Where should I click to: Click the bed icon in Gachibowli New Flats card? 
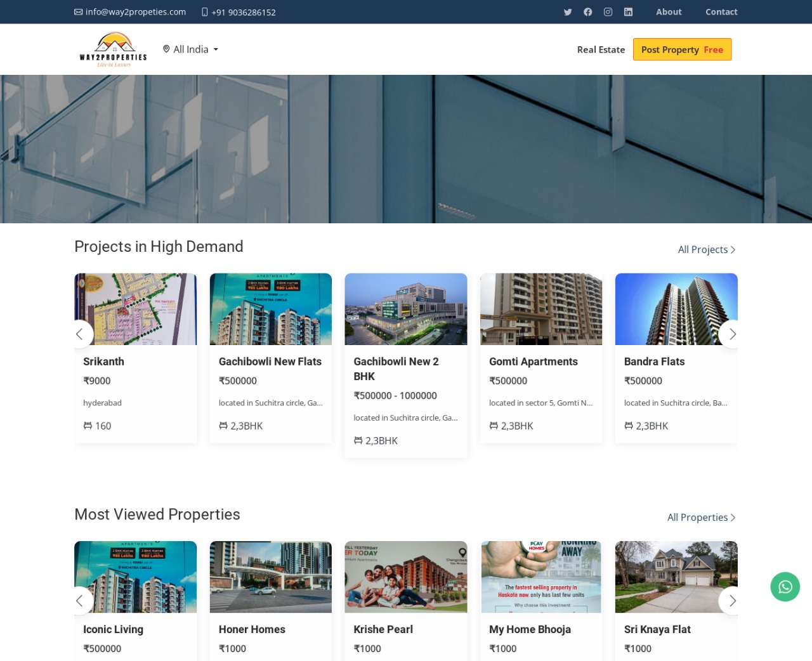click(223, 426)
